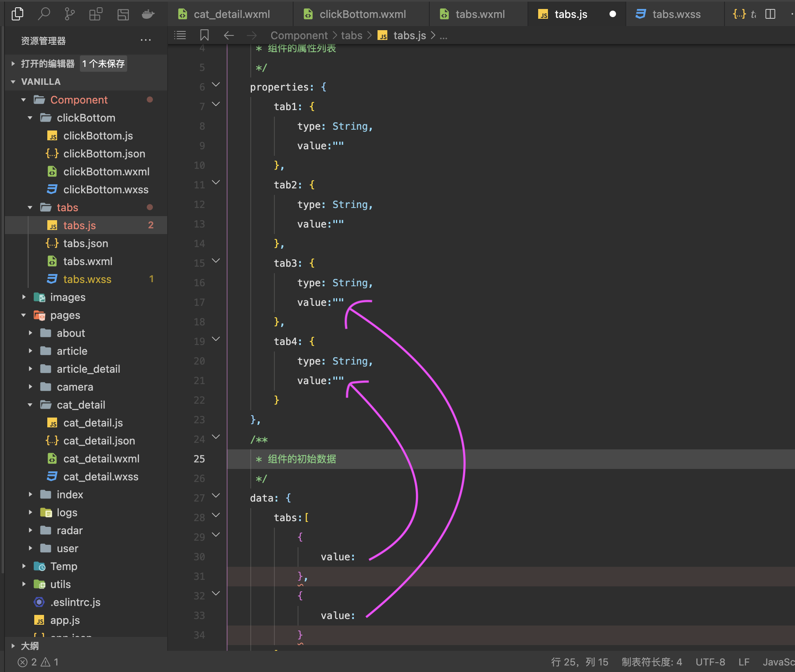Open the Search magnifier icon
The width and height of the screenshot is (795, 672).
pos(44,14)
